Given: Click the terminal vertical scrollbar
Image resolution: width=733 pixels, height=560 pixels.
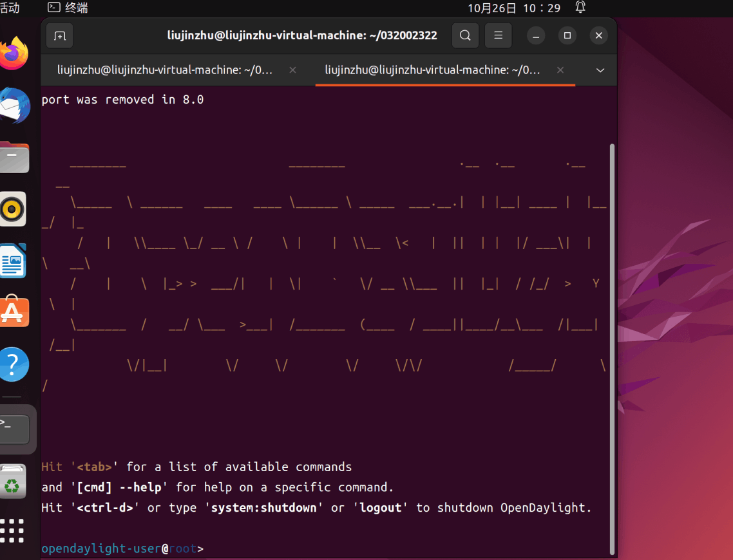Looking at the screenshot, I should click(612, 350).
